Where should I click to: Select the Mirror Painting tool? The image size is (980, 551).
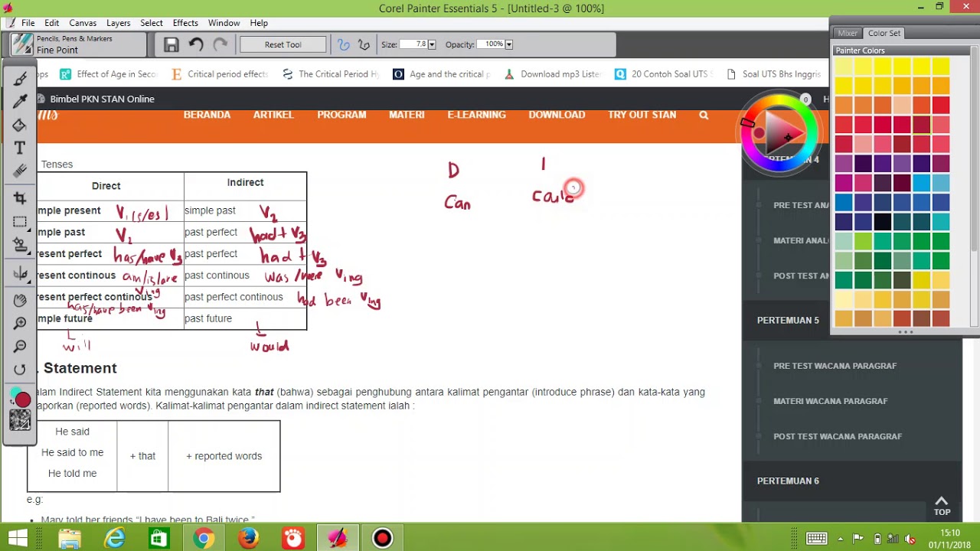click(x=20, y=273)
